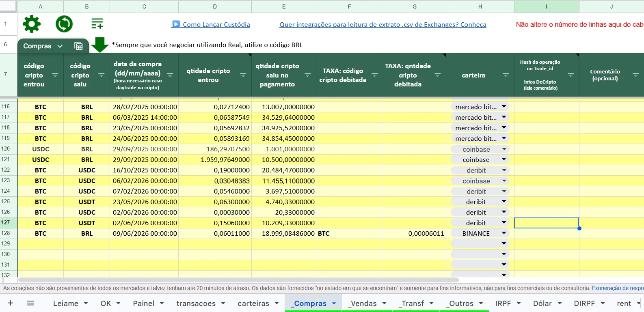Add a new sheet with plus button
The width and height of the screenshot is (644, 312).
[11, 303]
